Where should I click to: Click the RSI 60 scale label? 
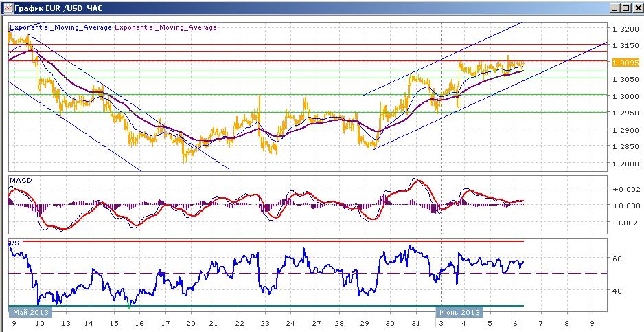617,258
